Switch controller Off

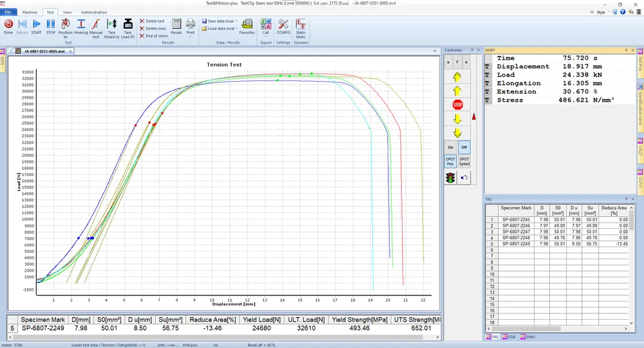[464, 147]
